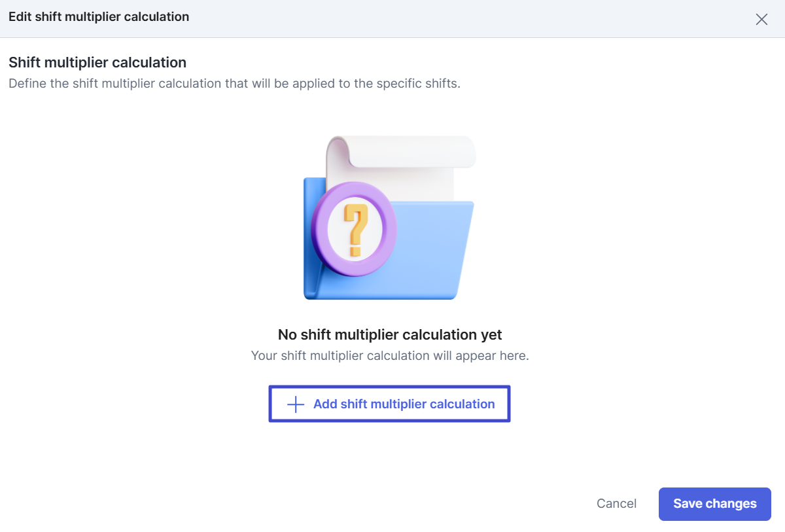Click 'No shift multiplier calculation yet' message
Image resolution: width=785 pixels, height=532 pixels.
point(390,335)
